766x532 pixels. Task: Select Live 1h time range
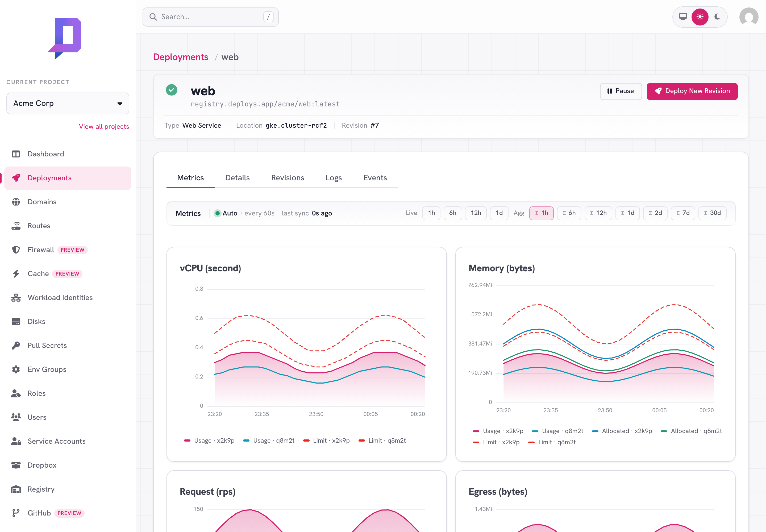pyautogui.click(x=431, y=213)
